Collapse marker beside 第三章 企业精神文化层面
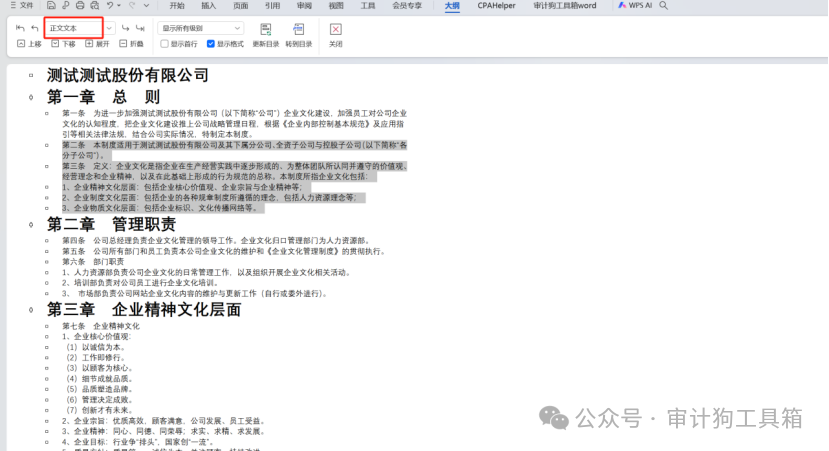The image size is (829, 451). click(31, 310)
